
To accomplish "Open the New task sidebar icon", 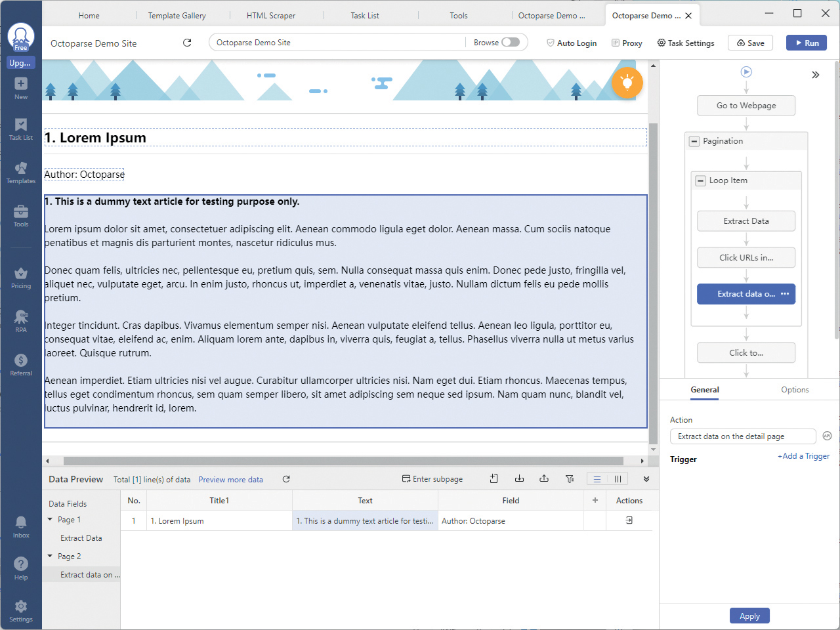I will pos(21,88).
